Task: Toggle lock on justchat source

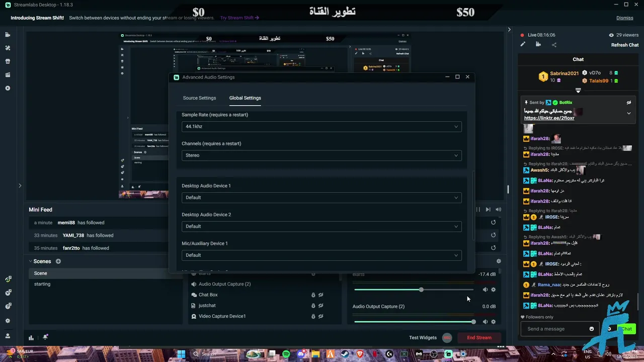Action: 313,306
